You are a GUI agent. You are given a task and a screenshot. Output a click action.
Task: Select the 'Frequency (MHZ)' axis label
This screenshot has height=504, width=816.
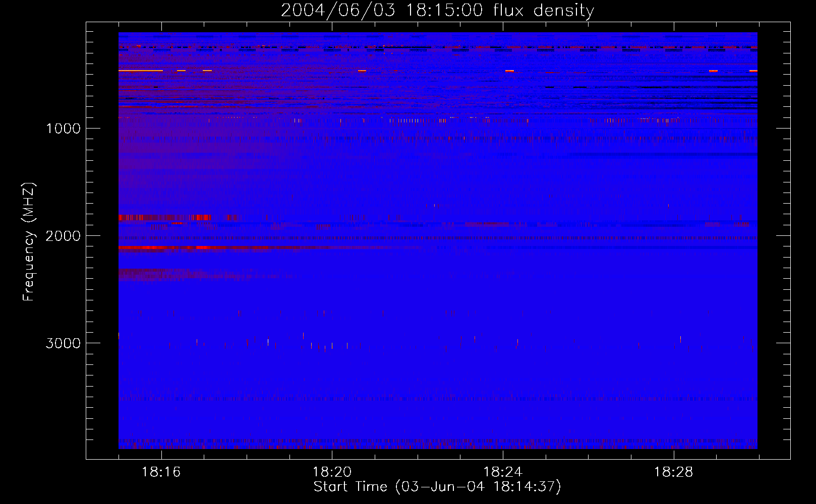click(x=29, y=242)
